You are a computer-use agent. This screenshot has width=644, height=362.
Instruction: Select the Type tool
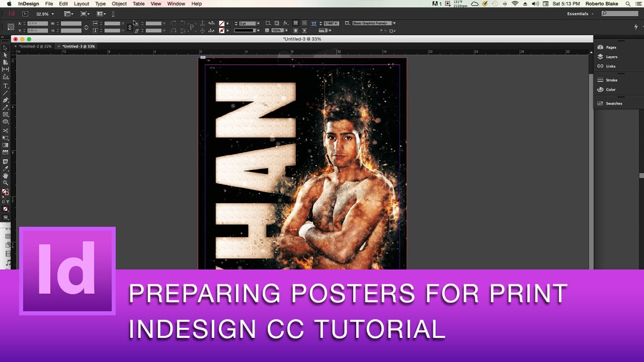click(x=6, y=86)
